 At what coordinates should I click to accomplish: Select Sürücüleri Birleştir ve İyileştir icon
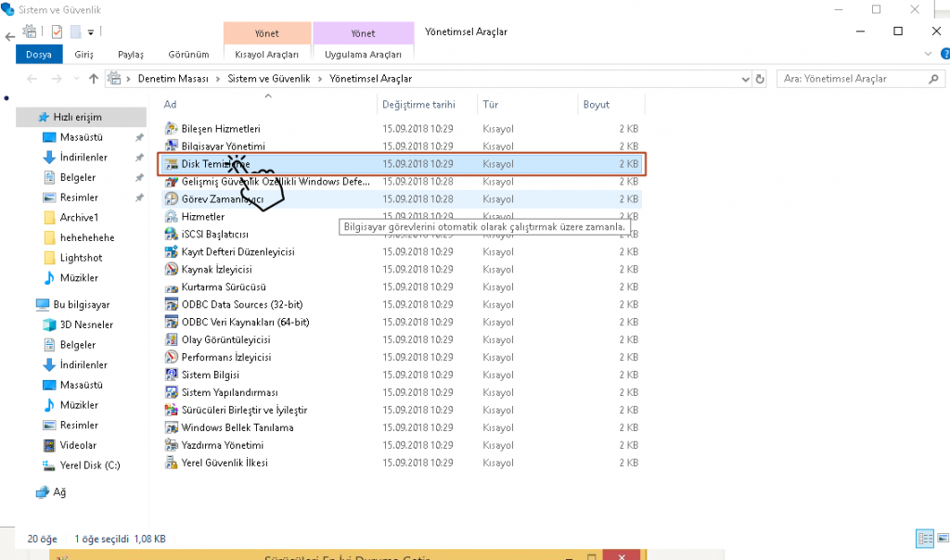(x=172, y=409)
